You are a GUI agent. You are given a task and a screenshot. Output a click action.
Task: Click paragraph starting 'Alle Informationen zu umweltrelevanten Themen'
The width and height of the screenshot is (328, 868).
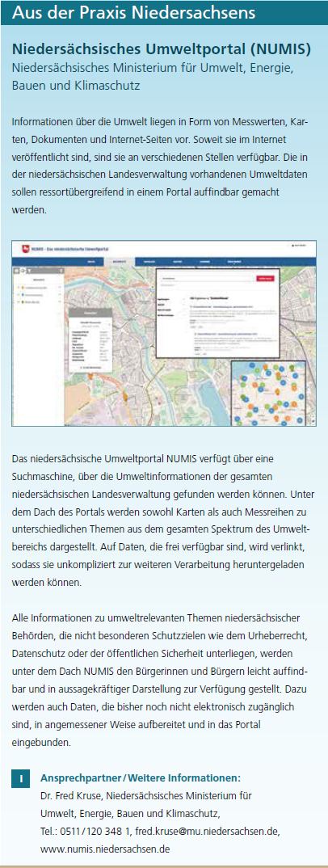point(161,679)
